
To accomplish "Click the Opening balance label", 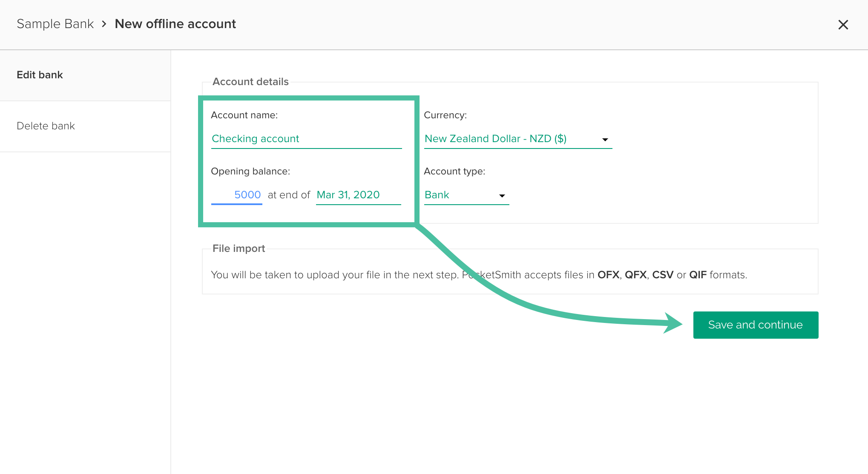I will click(250, 171).
